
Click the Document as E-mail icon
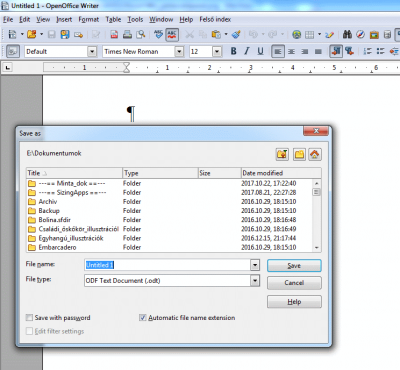78,34
